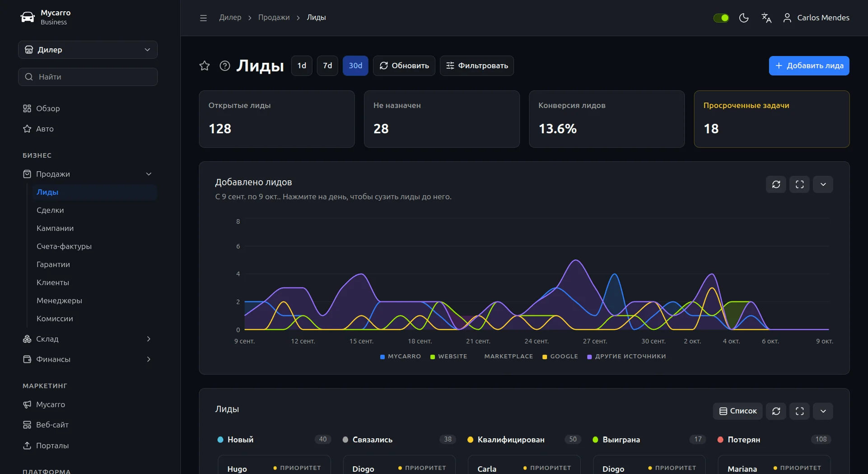Screen dimensions: 868x474
Task: Toggle MARKETPLACE series in chart legend
Action: coord(504,357)
